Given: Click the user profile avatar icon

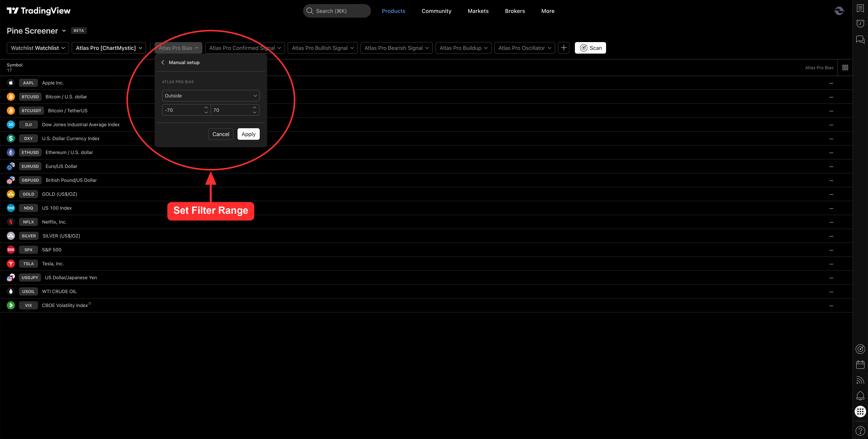Looking at the screenshot, I should pos(839,11).
